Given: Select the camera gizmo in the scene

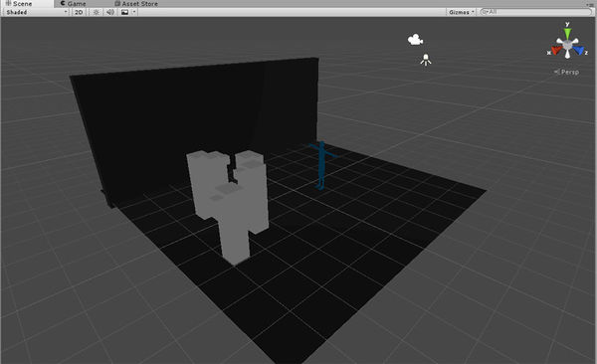Looking at the screenshot, I should click(x=415, y=39).
